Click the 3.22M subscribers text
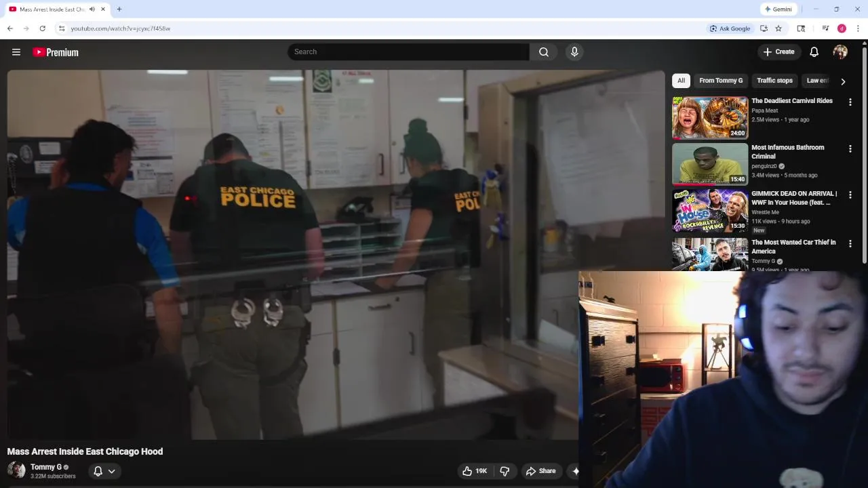The image size is (868, 488). pyautogui.click(x=53, y=476)
